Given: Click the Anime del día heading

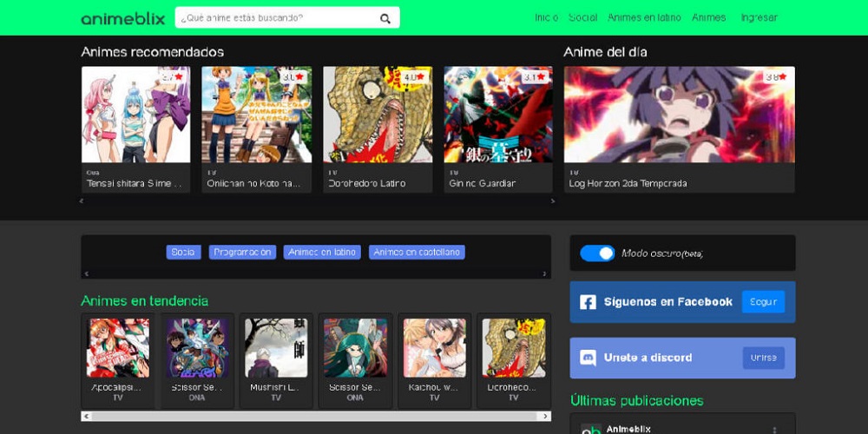Looking at the screenshot, I should tap(605, 52).
